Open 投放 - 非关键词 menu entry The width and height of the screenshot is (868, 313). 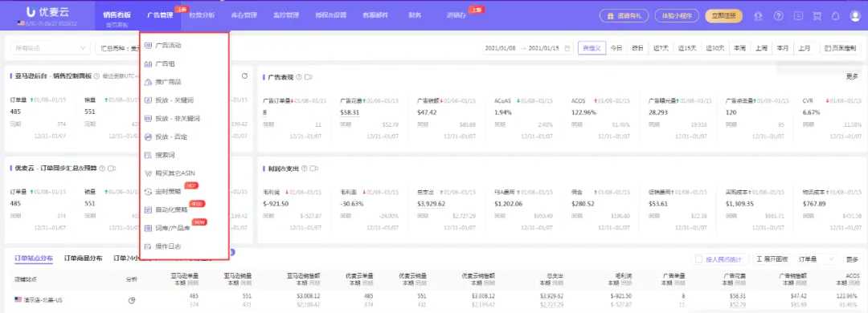[177, 118]
